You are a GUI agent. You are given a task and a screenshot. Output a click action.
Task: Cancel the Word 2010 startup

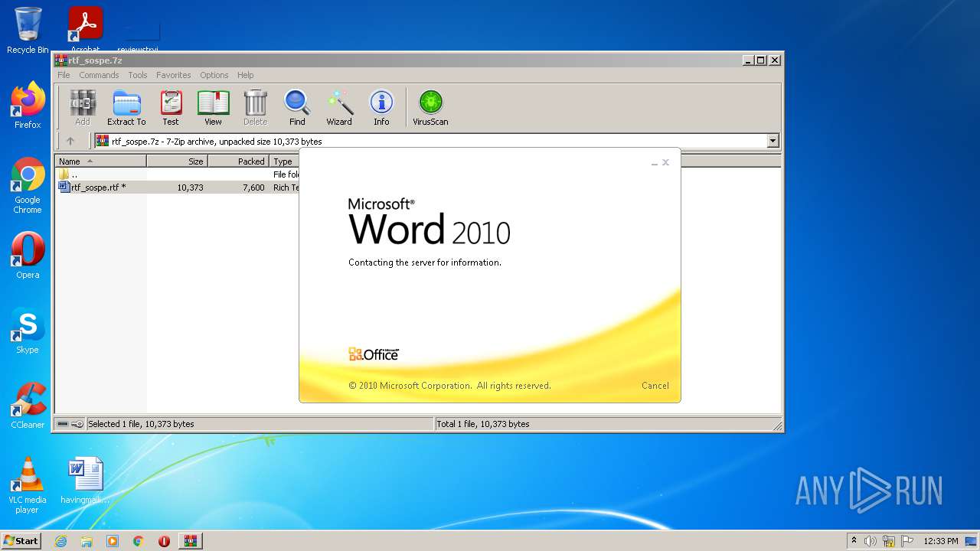pos(655,386)
